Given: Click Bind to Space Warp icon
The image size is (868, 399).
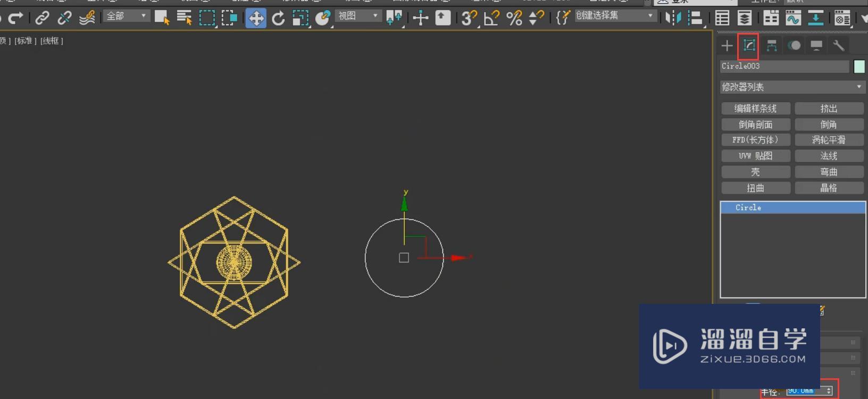Looking at the screenshot, I should (x=87, y=18).
